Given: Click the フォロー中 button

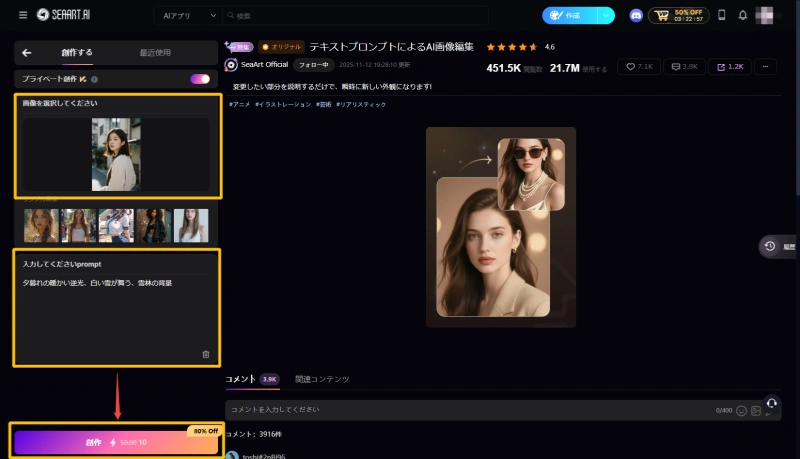Looking at the screenshot, I should point(313,65).
